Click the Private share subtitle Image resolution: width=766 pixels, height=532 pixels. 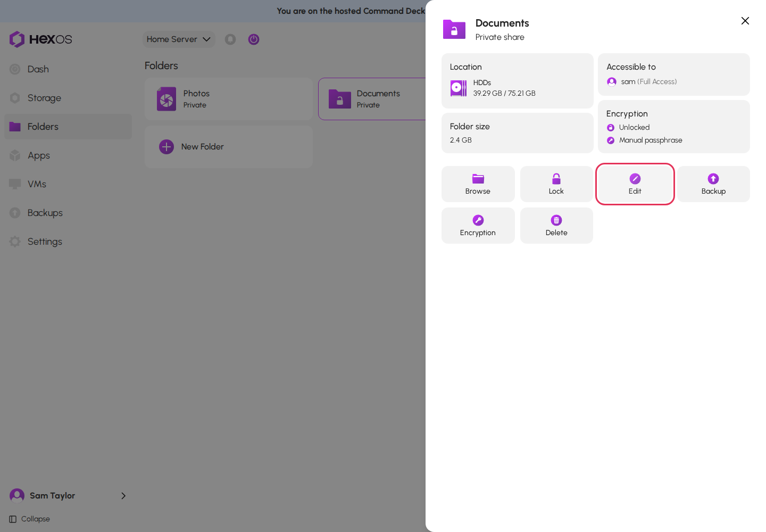[500, 37]
